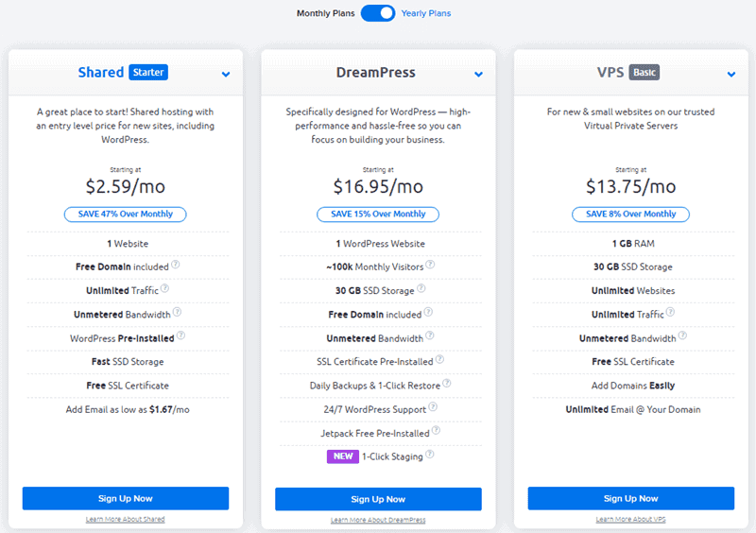Image resolution: width=756 pixels, height=533 pixels.
Task: Open the DreamPress Unmetered Bandwidth help icon
Action: (430, 335)
